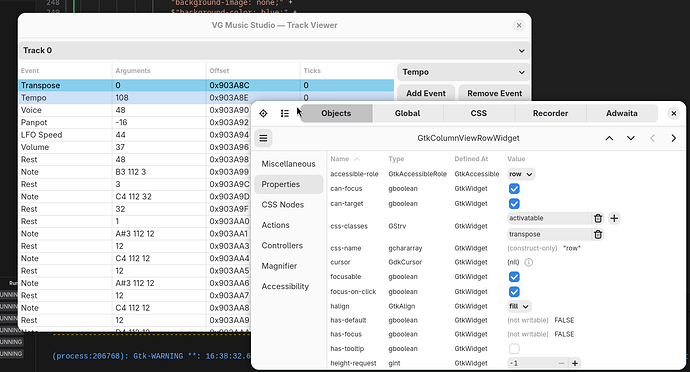
Task: Close the GTK Inspector window
Action: (674, 114)
